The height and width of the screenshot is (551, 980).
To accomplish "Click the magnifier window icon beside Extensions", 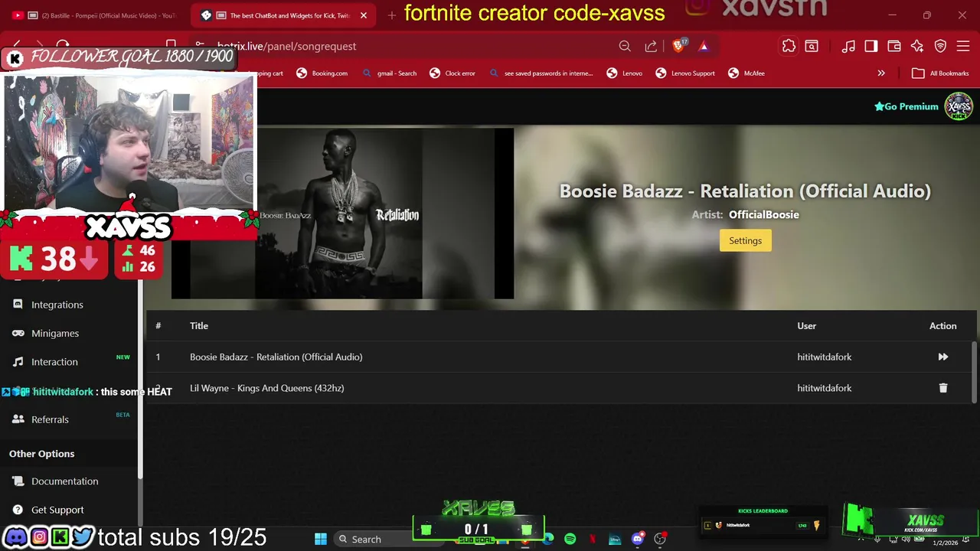I will (x=812, y=46).
